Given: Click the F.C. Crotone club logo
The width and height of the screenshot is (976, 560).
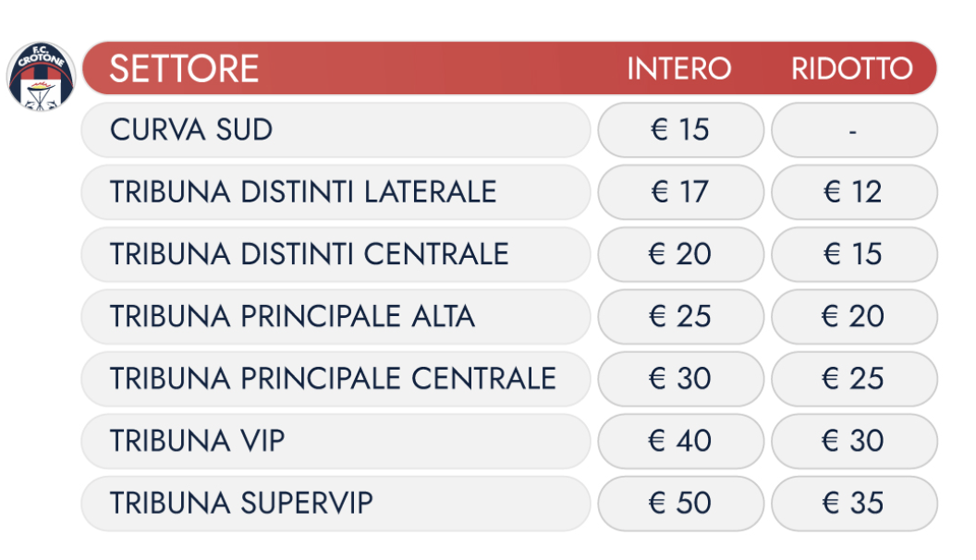Looking at the screenshot, I should pos(42,77).
